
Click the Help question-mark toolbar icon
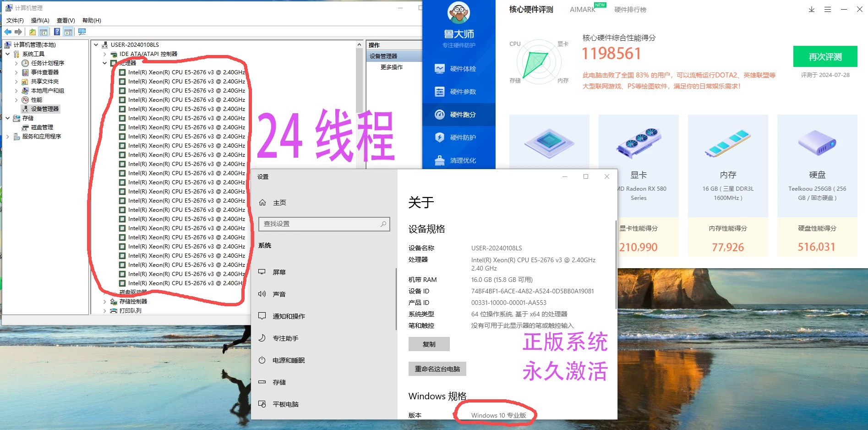(x=56, y=32)
